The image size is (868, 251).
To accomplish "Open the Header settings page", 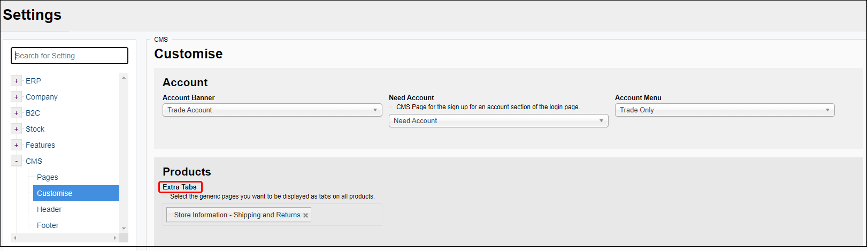I will (49, 209).
